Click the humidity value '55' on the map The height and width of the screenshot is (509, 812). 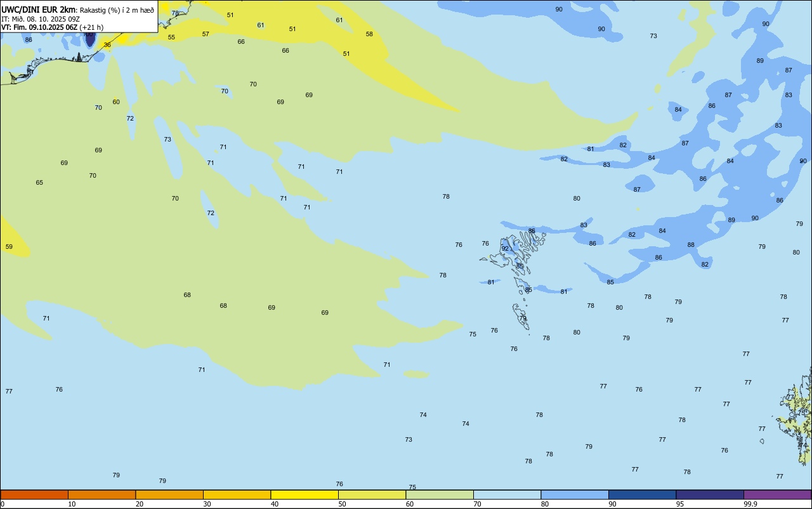click(x=171, y=37)
